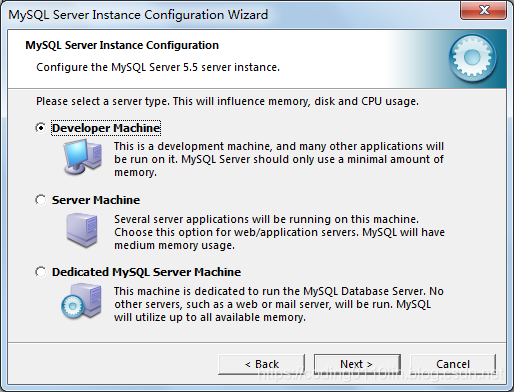Viewport: 514px width, 392px height.
Task: Click the 'MySQL Server Instance Configuration' heading
Action: pos(122,45)
